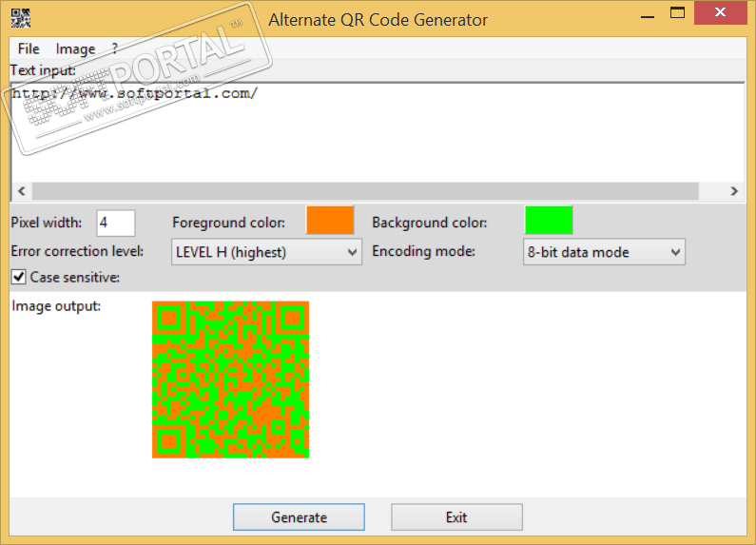Open the File menu
Screen dimensions: 756x545
[29, 49]
